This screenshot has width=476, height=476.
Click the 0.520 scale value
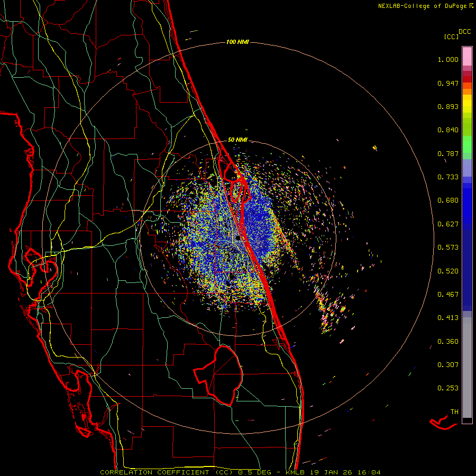click(x=448, y=271)
